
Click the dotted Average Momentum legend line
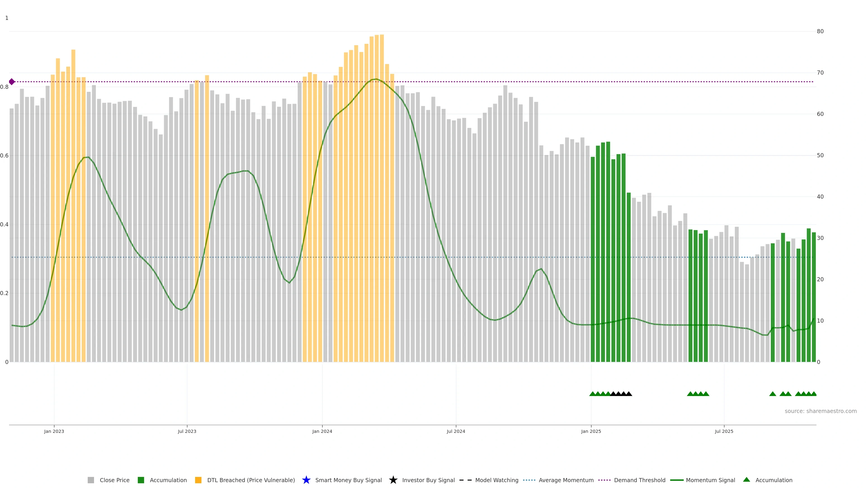click(529, 480)
